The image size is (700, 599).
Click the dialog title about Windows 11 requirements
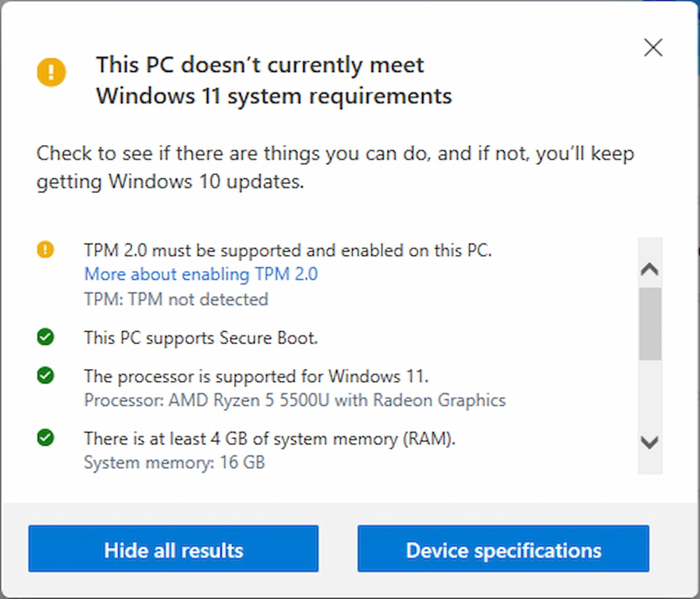click(274, 80)
